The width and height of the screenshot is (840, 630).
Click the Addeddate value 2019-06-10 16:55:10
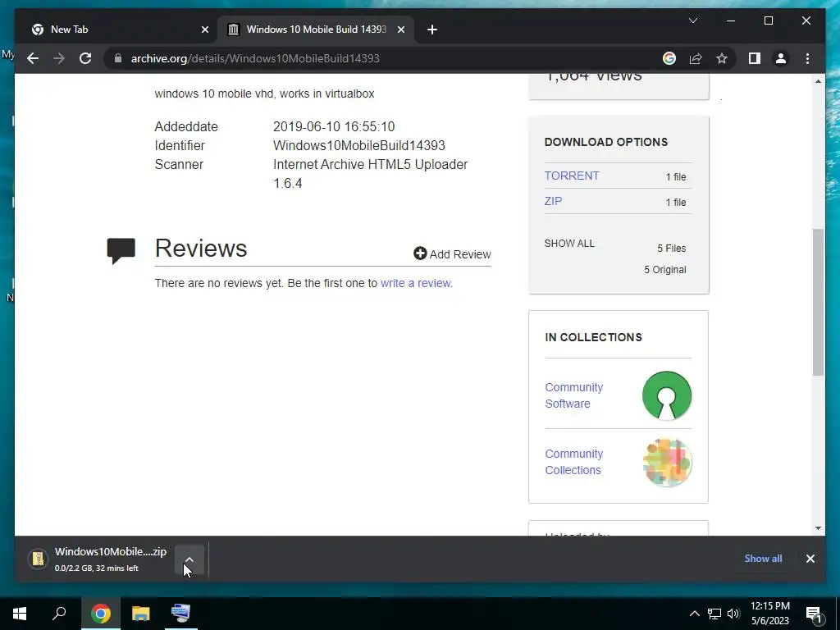pyautogui.click(x=334, y=126)
